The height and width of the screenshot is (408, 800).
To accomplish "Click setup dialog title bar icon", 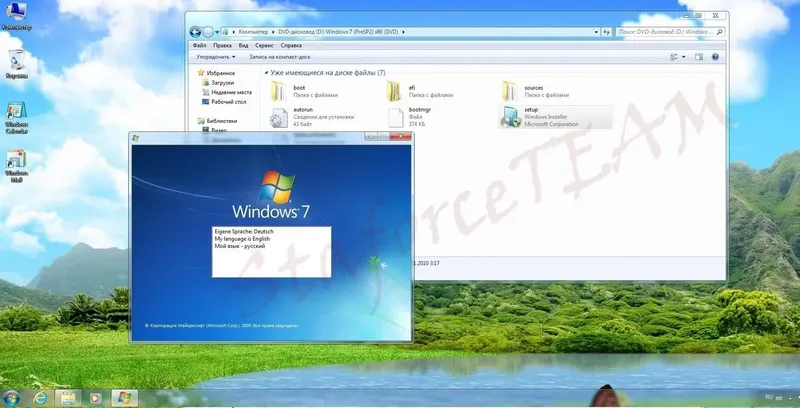I will pyautogui.click(x=136, y=138).
